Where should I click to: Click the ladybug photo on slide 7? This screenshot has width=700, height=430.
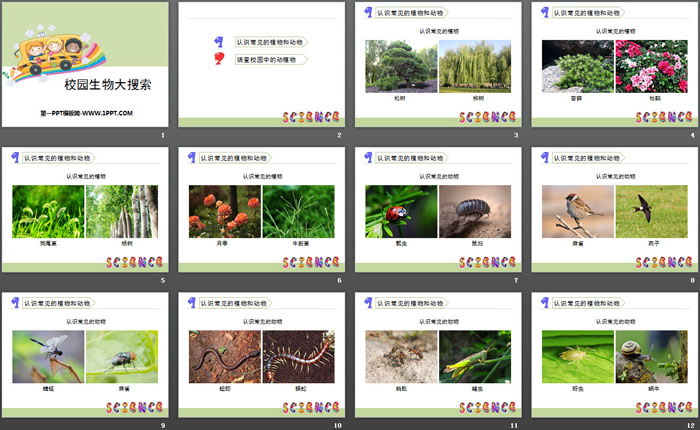(x=401, y=212)
